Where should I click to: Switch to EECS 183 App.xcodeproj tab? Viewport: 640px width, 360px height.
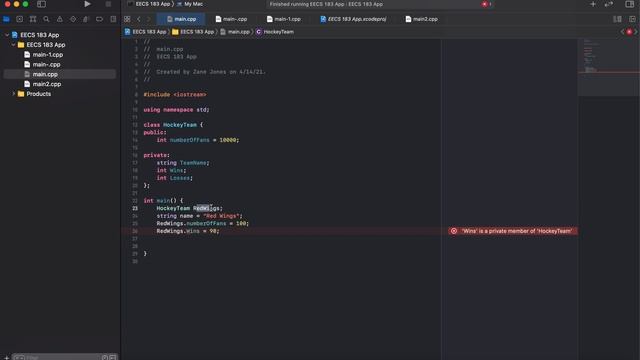pyautogui.click(x=353, y=19)
